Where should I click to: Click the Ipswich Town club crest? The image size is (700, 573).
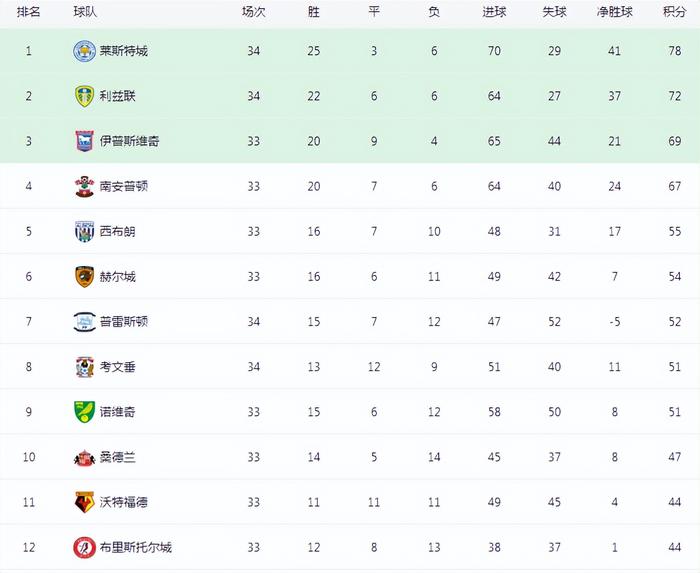coord(84,141)
